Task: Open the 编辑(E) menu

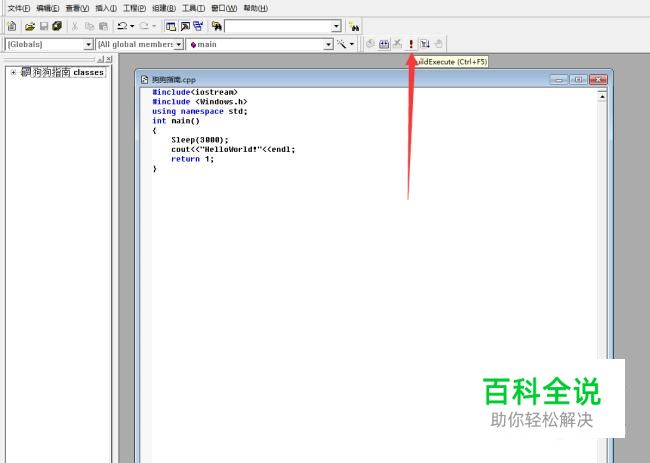Action: click(x=48, y=8)
